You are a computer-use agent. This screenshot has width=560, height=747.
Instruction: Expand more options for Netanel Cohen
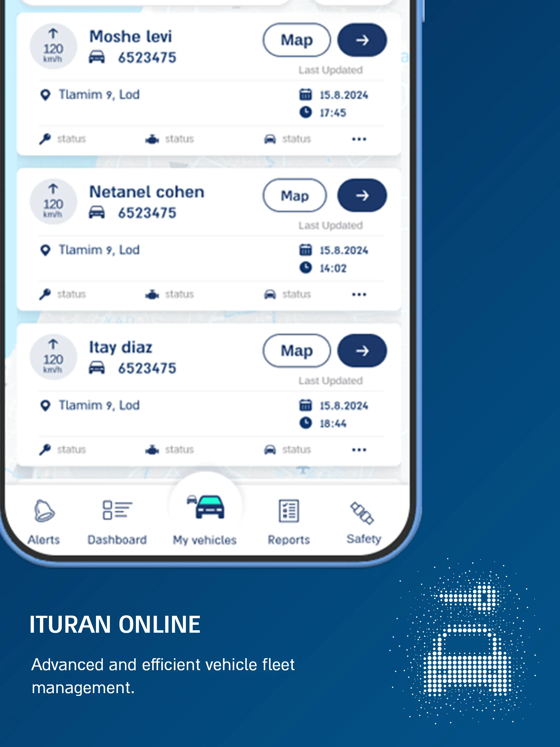(359, 293)
